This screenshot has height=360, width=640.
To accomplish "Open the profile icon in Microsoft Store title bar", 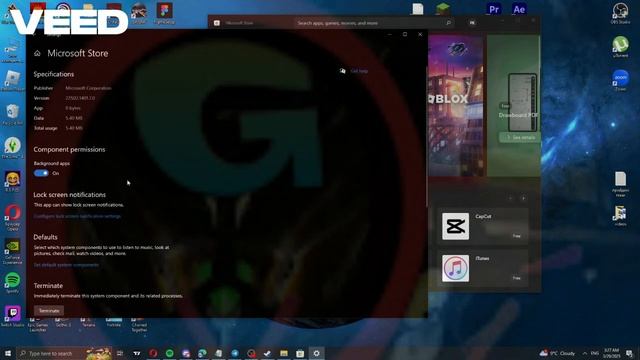I will 472,23.
